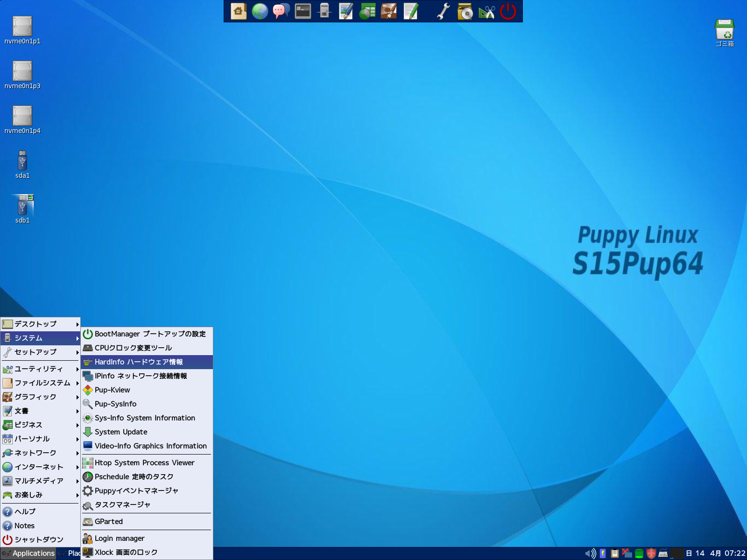Expand the パーソナル submenu
747x560 pixels.
coord(40,439)
